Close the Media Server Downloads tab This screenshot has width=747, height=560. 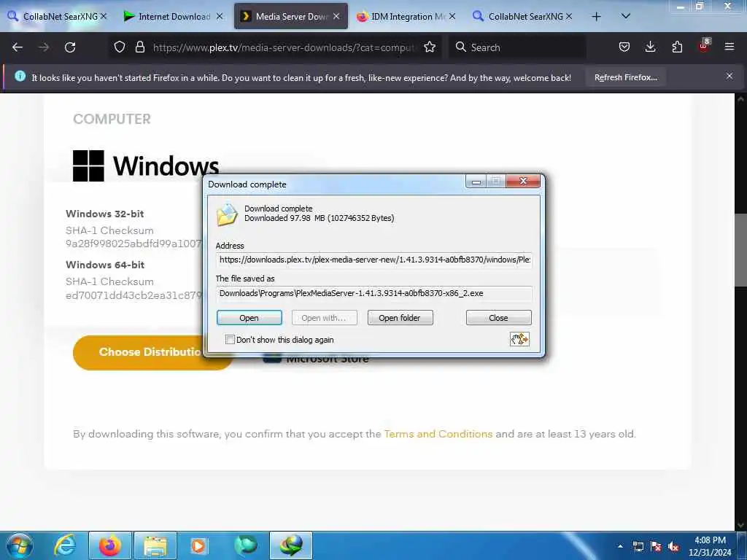(x=336, y=16)
